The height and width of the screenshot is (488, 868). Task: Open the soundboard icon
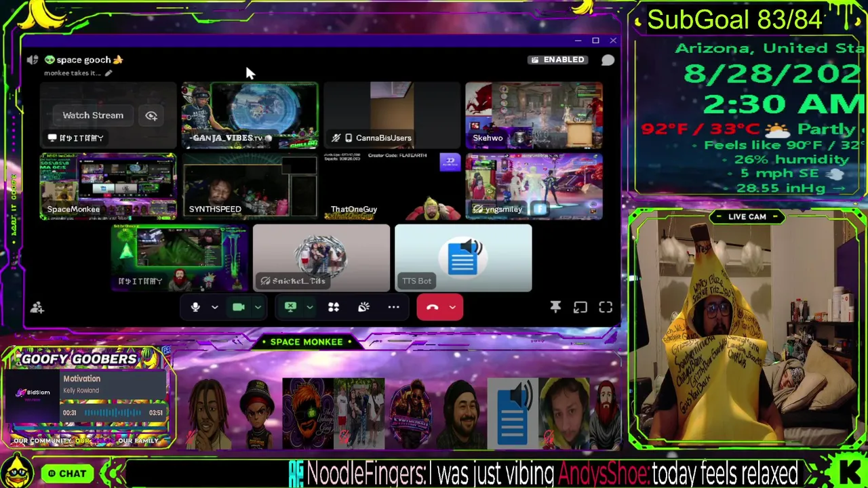[x=363, y=307]
